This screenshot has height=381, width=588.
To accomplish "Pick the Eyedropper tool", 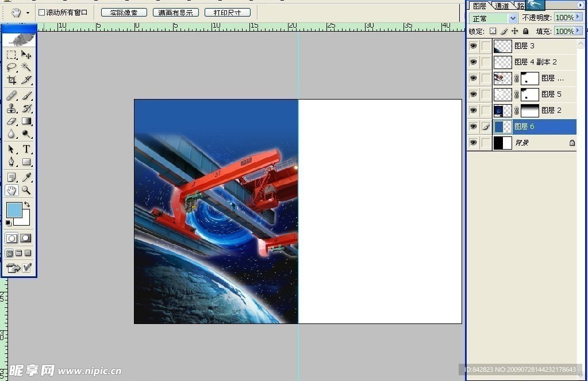I will click(x=26, y=177).
